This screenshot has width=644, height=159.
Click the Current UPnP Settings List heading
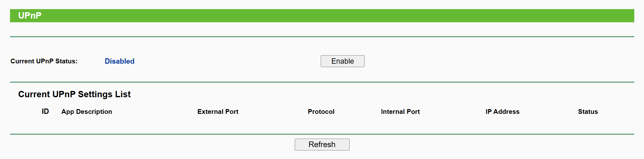tap(74, 94)
